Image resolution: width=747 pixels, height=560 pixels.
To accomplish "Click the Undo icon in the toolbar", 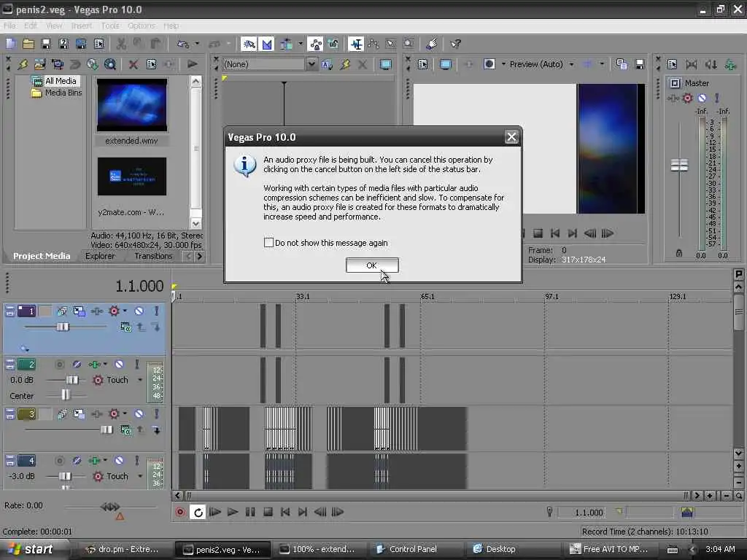I will [x=182, y=44].
